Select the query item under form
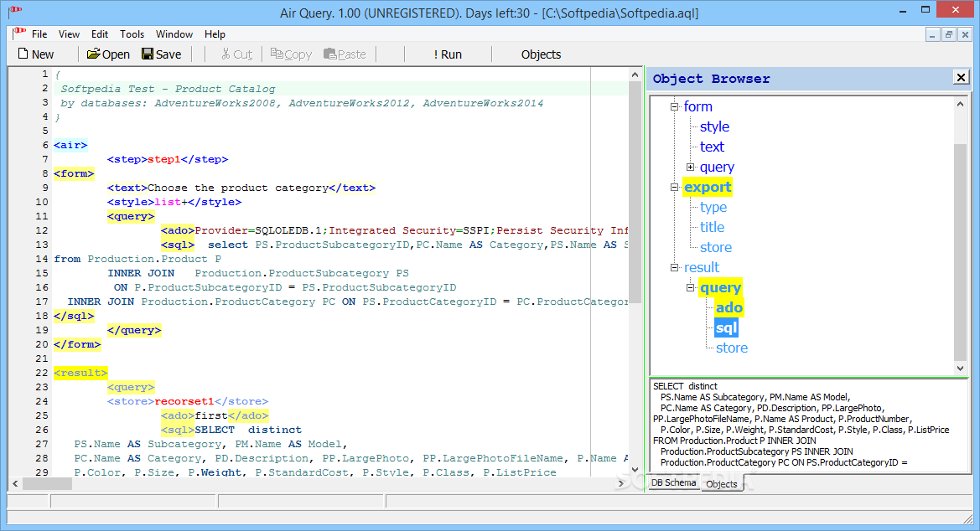Viewport: 980px width, 531px height. 717,167
